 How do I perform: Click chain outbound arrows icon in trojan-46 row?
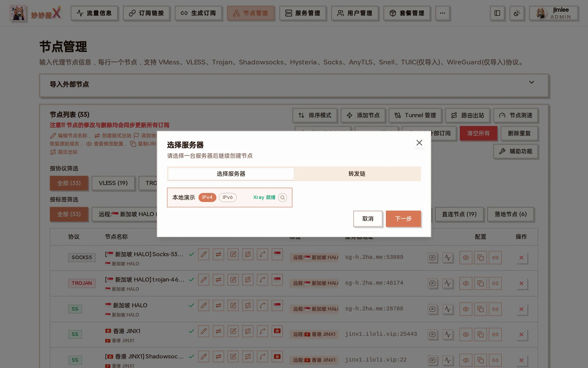(x=218, y=280)
